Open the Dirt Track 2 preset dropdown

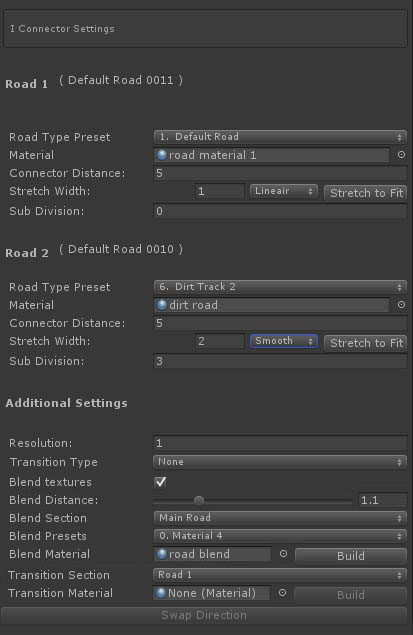tap(280, 287)
